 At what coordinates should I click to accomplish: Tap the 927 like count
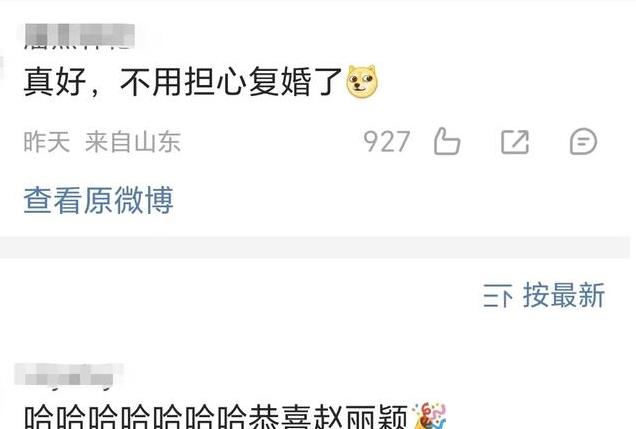[387, 142]
